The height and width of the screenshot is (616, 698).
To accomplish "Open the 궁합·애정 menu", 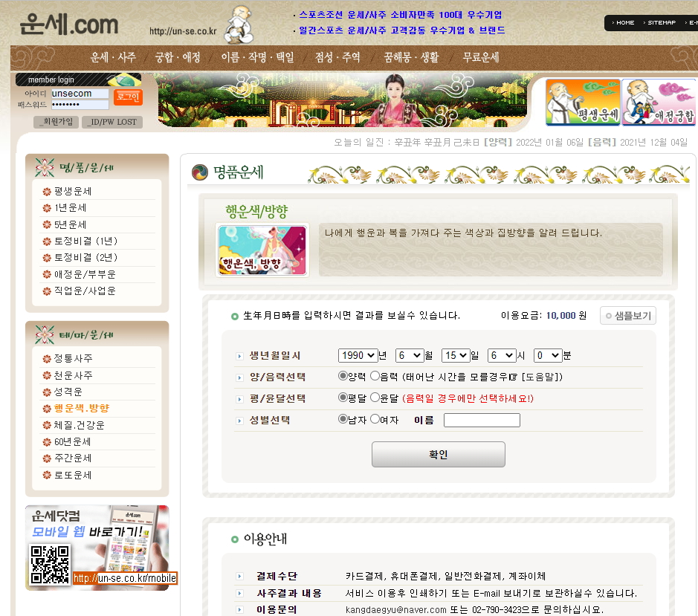I will 178,57.
